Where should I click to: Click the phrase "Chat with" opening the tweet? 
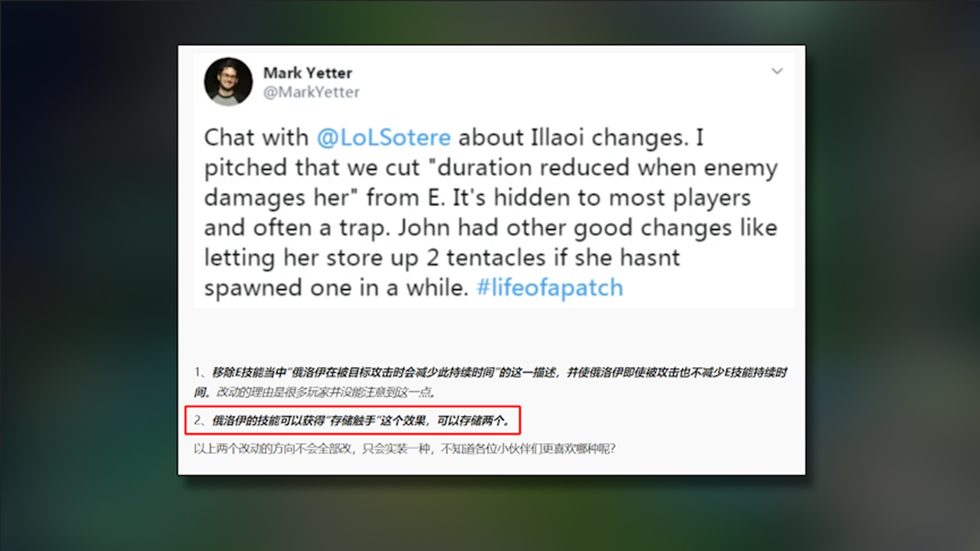(256, 138)
